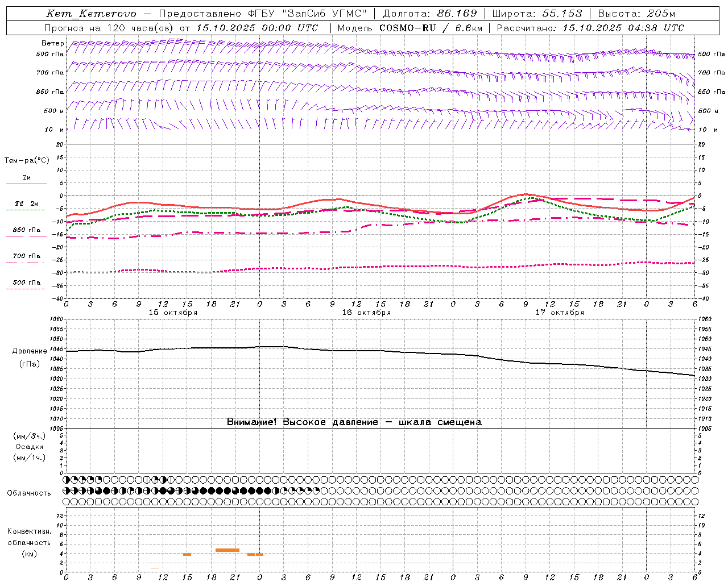
Task: Click the 700 гПа temperature legend entry
Action: click(27, 256)
